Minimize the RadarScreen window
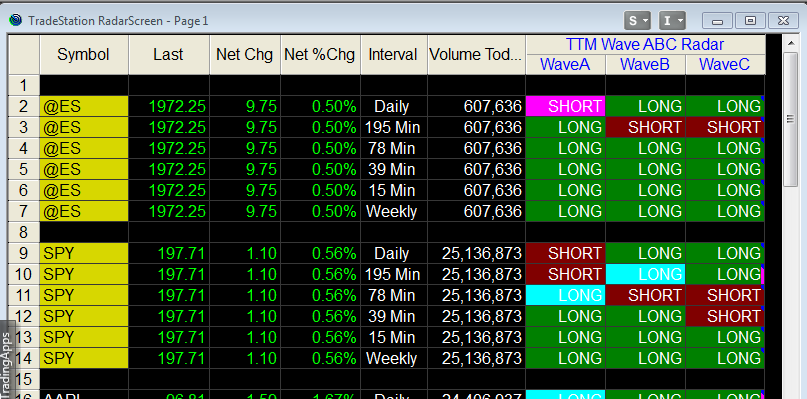 [x=717, y=21]
